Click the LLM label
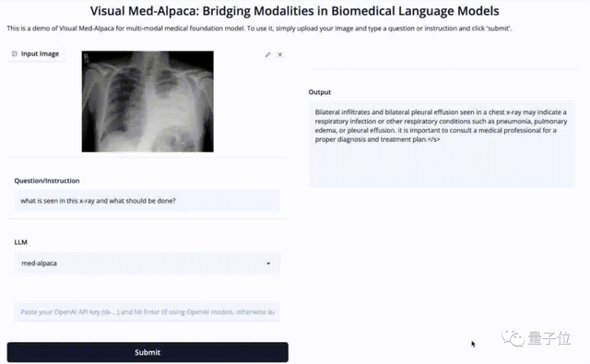This screenshot has height=364, width=590. click(20, 242)
